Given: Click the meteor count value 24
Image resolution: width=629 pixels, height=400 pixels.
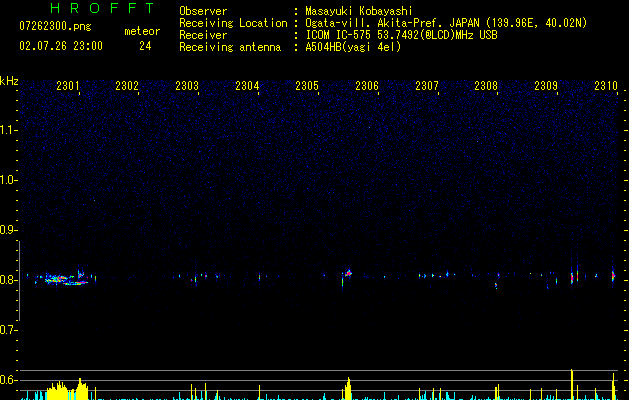Looking at the screenshot, I should (x=145, y=46).
